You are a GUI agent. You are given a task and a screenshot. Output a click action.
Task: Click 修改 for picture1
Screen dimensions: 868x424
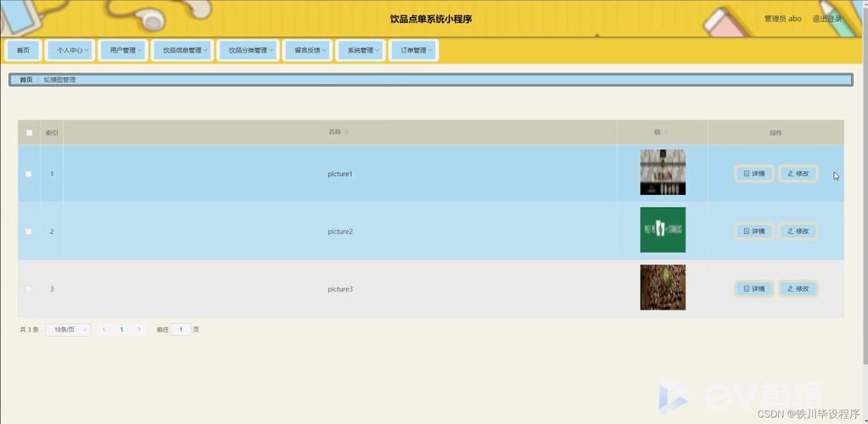pos(798,174)
